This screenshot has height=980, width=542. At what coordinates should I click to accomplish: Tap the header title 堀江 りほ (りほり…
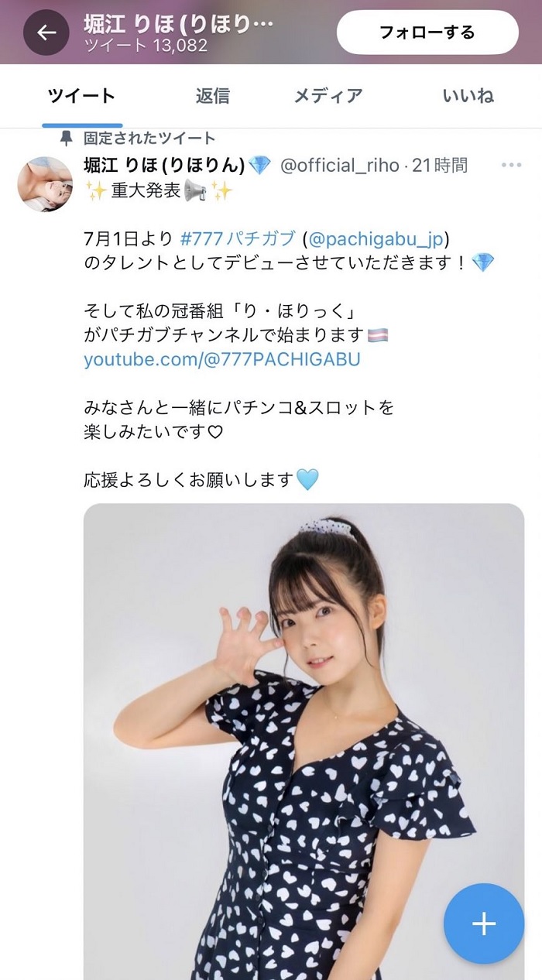coord(179,23)
